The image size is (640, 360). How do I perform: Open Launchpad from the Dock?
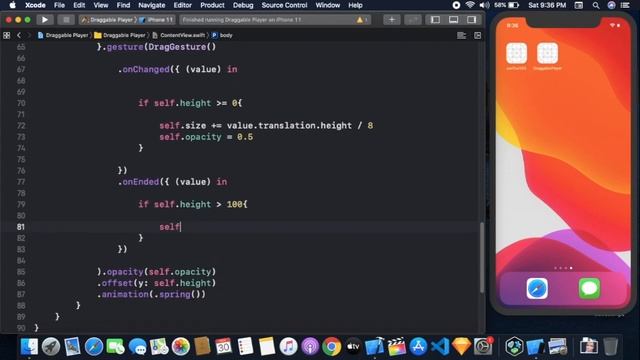tap(51, 347)
